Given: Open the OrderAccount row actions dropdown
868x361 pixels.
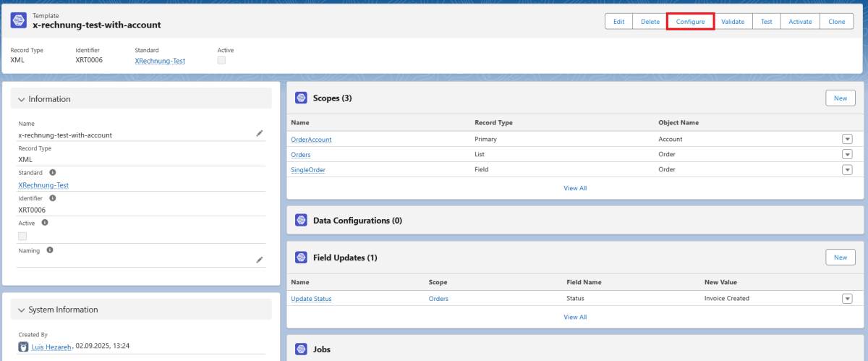Looking at the screenshot, I should (x=846, y=139).
